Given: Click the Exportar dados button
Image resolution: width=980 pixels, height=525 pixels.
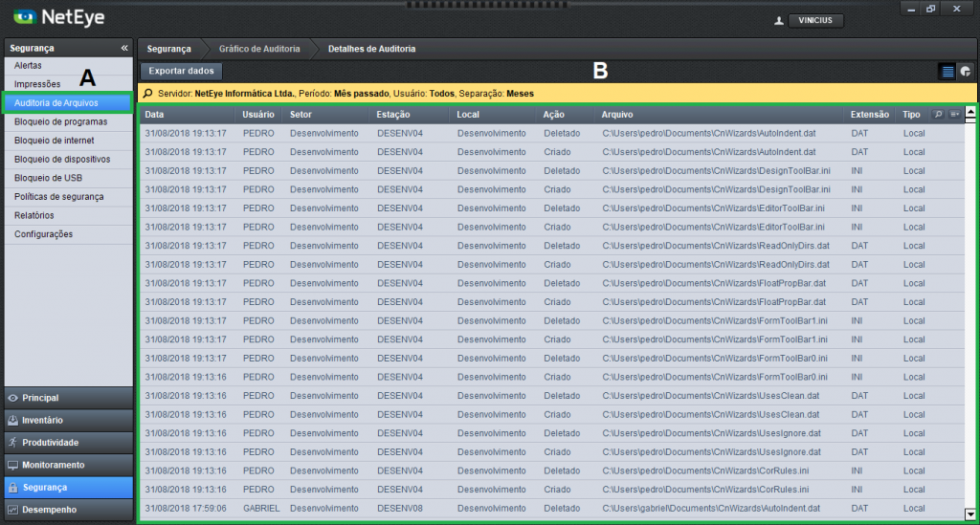Looking at the screenshot, I should [x=181, y=71].
